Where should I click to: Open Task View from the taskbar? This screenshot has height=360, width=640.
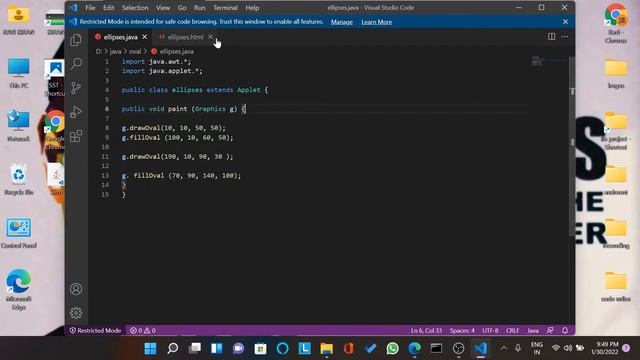[x=195, y=348]
